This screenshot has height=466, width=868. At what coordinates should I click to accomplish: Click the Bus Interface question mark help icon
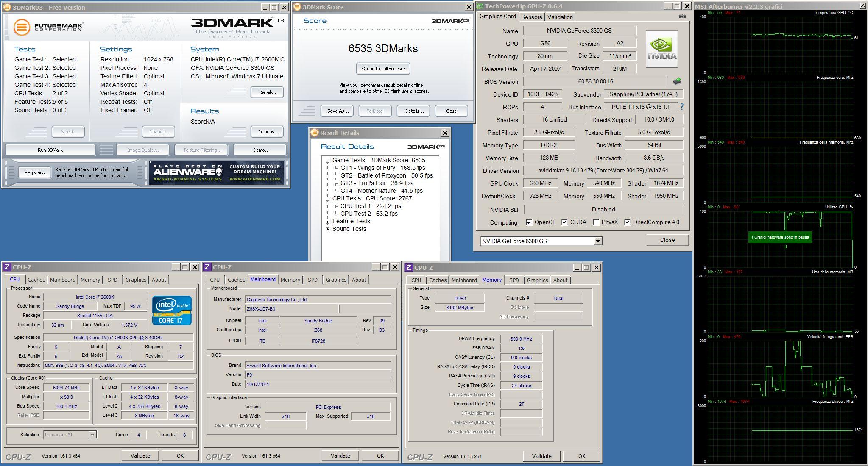pyautogui.click(x=682, y=107)
